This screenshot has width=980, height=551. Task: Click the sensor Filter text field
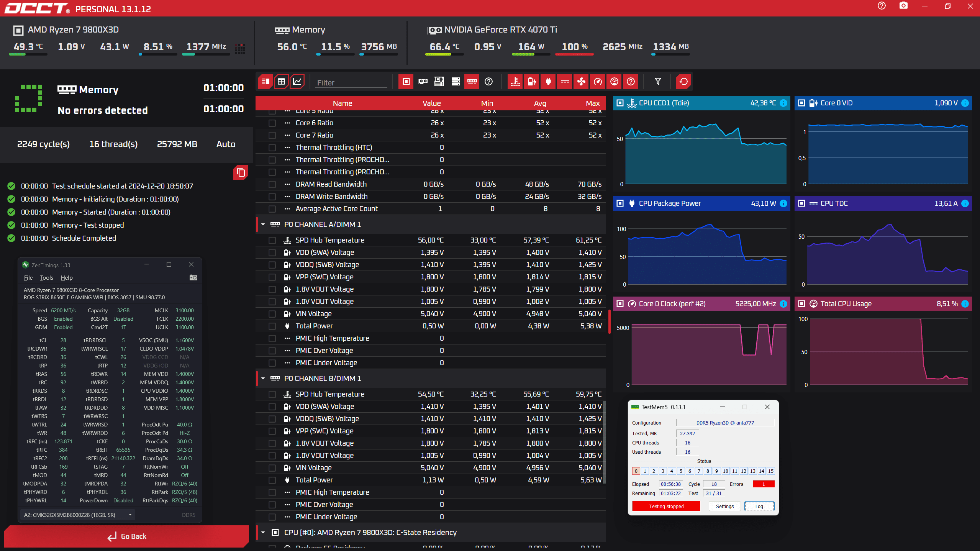pyautogui.click(x=352, y=82)
